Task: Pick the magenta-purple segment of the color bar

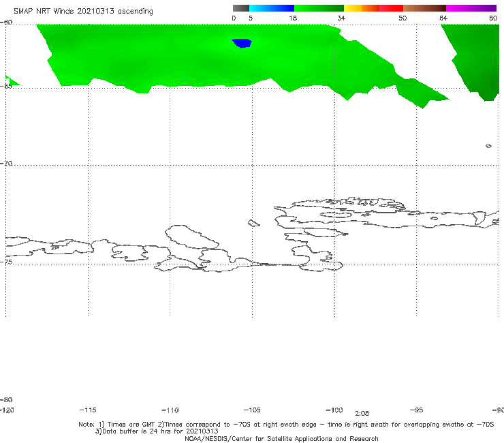Action: 471,8
